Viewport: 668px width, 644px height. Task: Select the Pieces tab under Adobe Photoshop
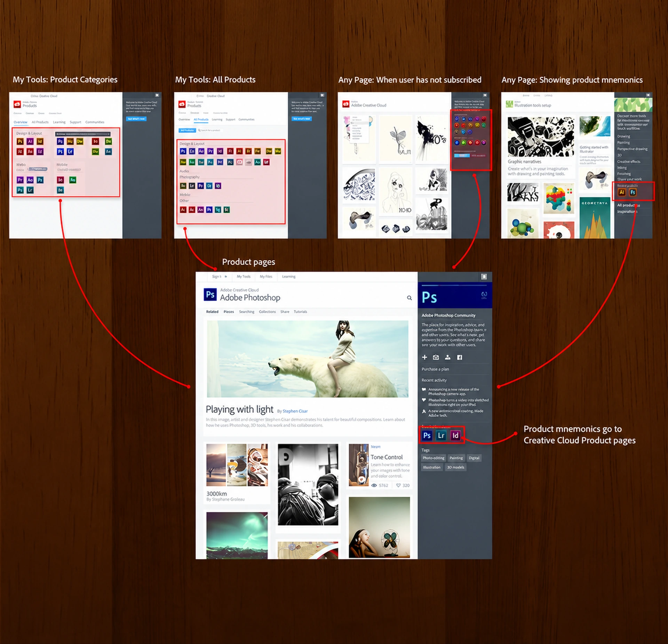point(229,312)
